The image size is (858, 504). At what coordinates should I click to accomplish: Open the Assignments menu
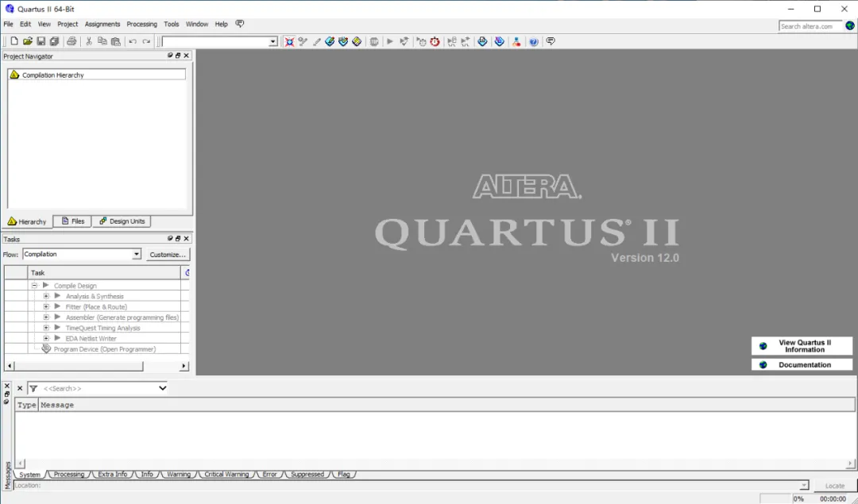pyautogui.click(x=102, y=24)
